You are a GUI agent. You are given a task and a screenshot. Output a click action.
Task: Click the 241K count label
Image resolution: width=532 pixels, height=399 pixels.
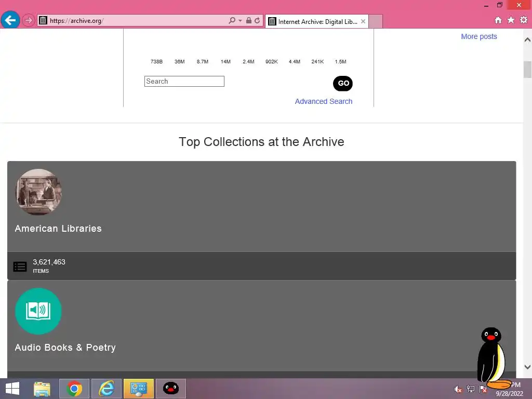click(317, 62)
